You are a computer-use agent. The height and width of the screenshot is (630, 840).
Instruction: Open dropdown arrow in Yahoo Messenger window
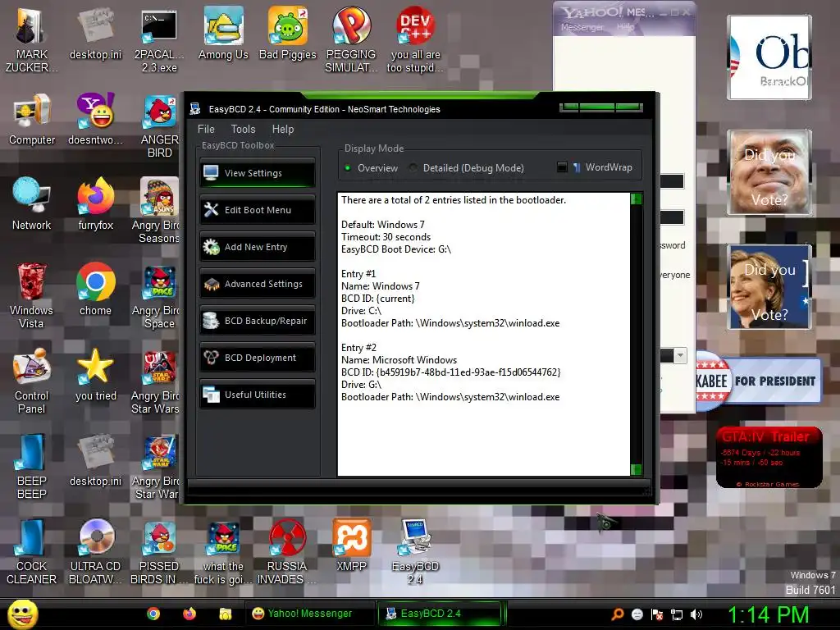680,355
